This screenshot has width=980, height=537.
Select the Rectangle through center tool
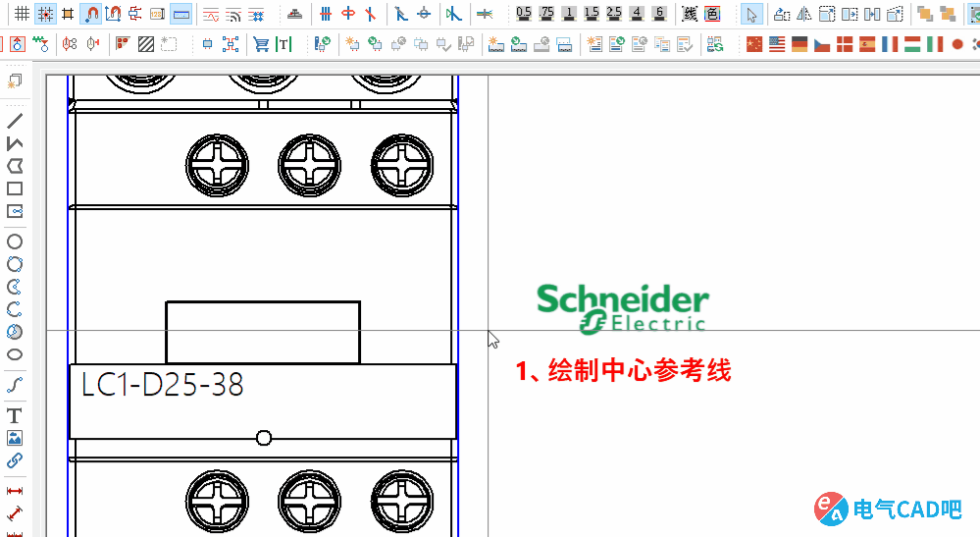pos(15,211)
